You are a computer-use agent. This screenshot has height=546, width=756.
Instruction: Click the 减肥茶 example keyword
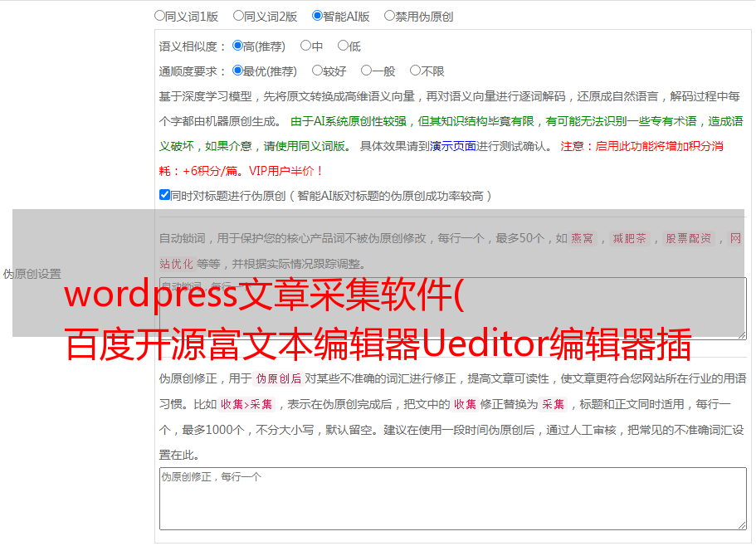click(629, 238)
